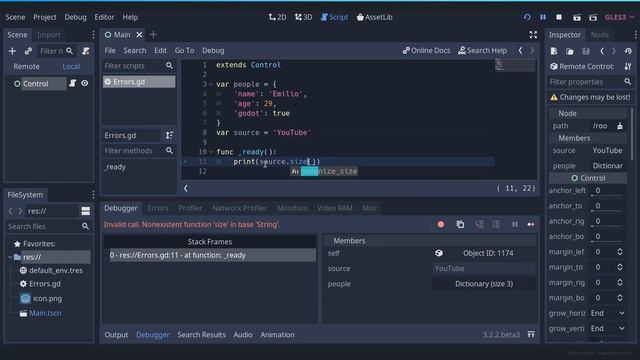Switch to 2D workspace

[277, 17]
